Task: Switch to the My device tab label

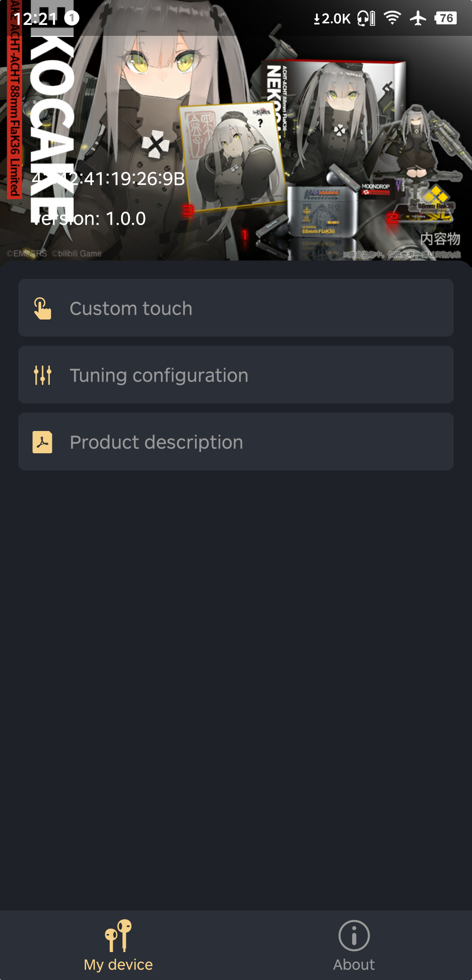Action: pos(118,965)
